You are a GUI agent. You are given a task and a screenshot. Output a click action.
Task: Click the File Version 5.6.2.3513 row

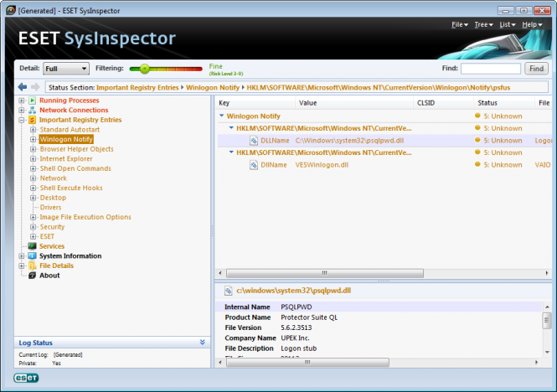(379, 328)
